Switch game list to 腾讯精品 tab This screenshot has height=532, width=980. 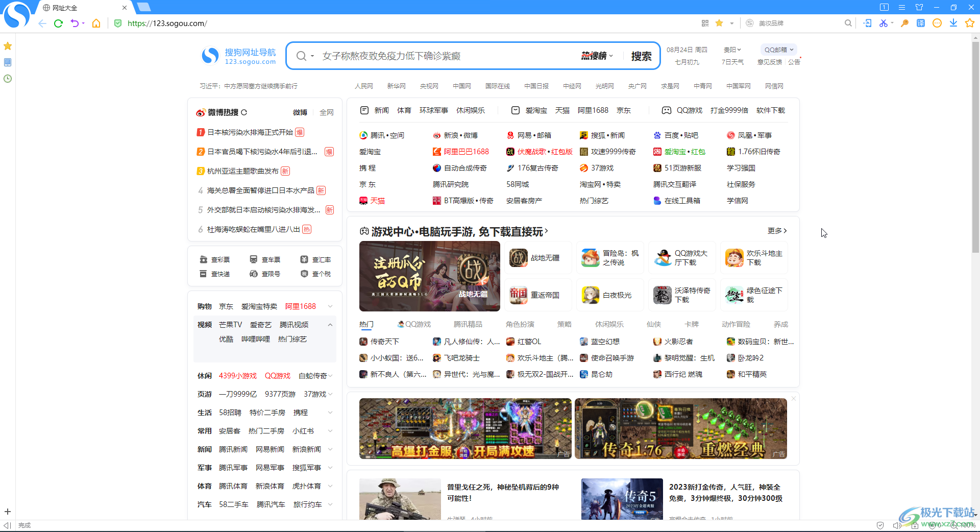click(x=468, y=324)
